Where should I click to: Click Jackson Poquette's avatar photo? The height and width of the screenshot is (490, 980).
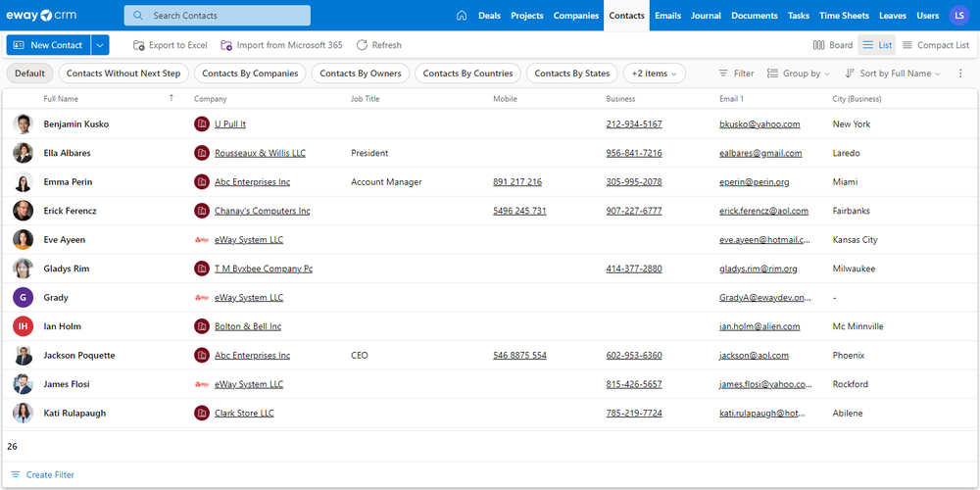pyautogui.click(x=24, y=355)
